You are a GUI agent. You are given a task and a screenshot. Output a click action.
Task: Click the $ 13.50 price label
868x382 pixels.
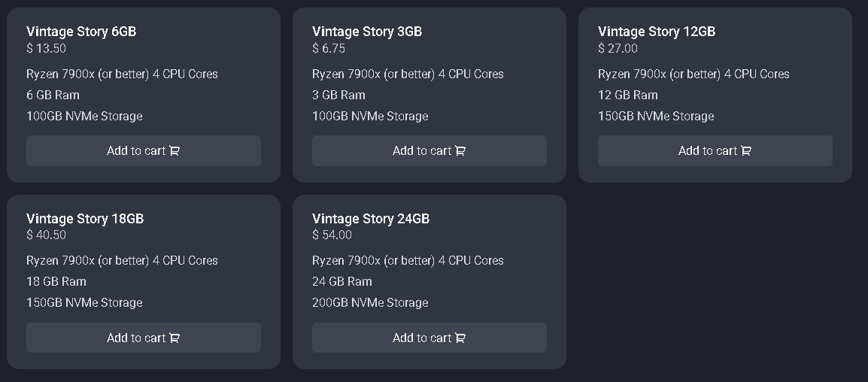coord(46,49)
